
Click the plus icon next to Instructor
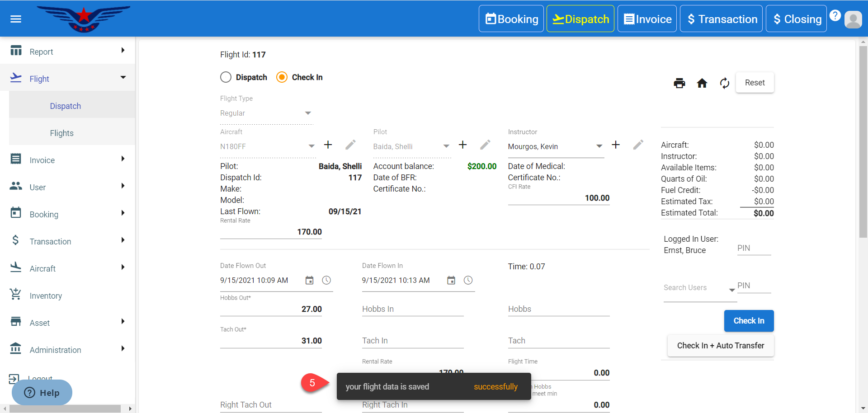(x=615, y=145)
